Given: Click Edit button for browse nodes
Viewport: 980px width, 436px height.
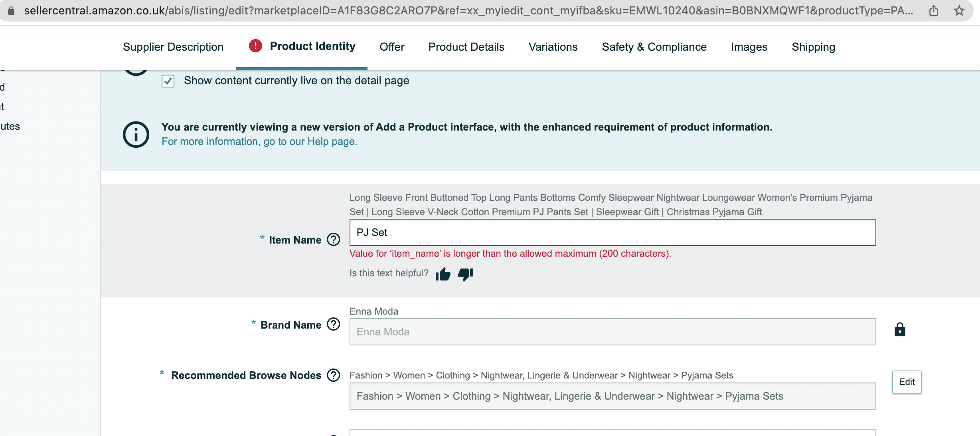Looking at the screenshot, I should pyautogui.click(x=907, y=382).
